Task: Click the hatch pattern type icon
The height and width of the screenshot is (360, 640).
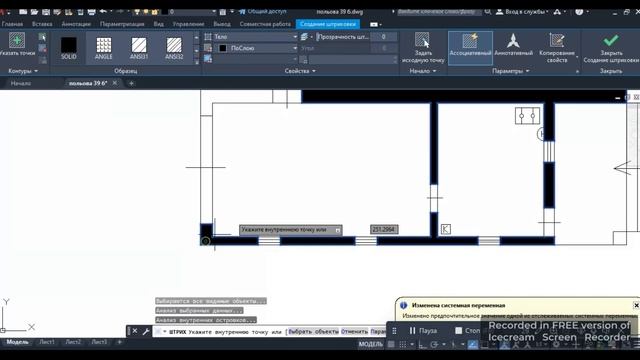Action: pyautogui.click(x=208, y=37)
